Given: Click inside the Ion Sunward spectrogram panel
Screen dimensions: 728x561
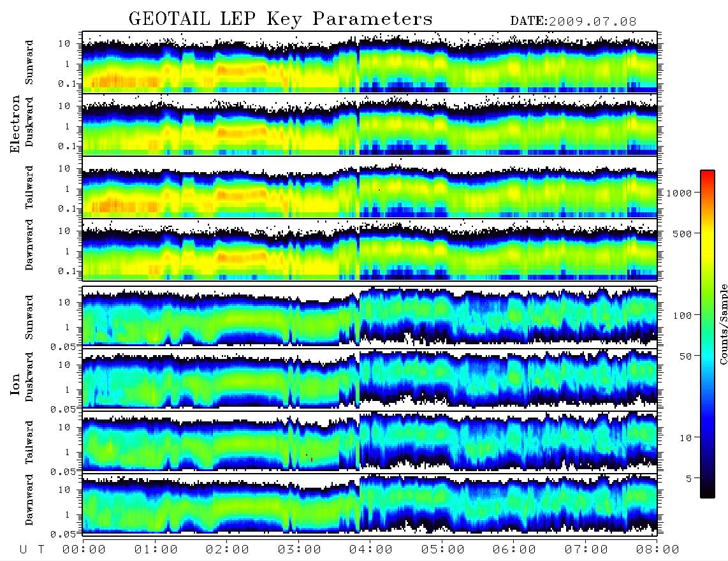Looking at the screenshot, I should (370, 317).
